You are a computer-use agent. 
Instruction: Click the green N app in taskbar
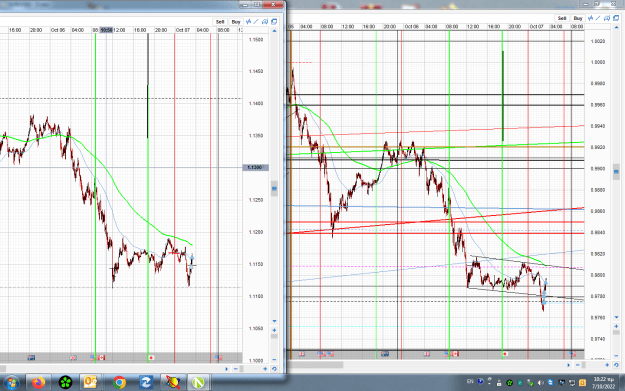(198, 383)
